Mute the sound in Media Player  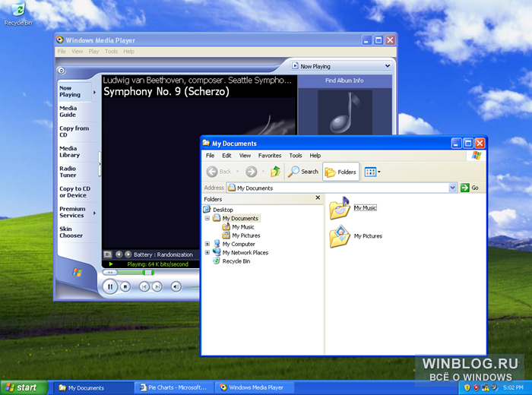click(176, 287)
